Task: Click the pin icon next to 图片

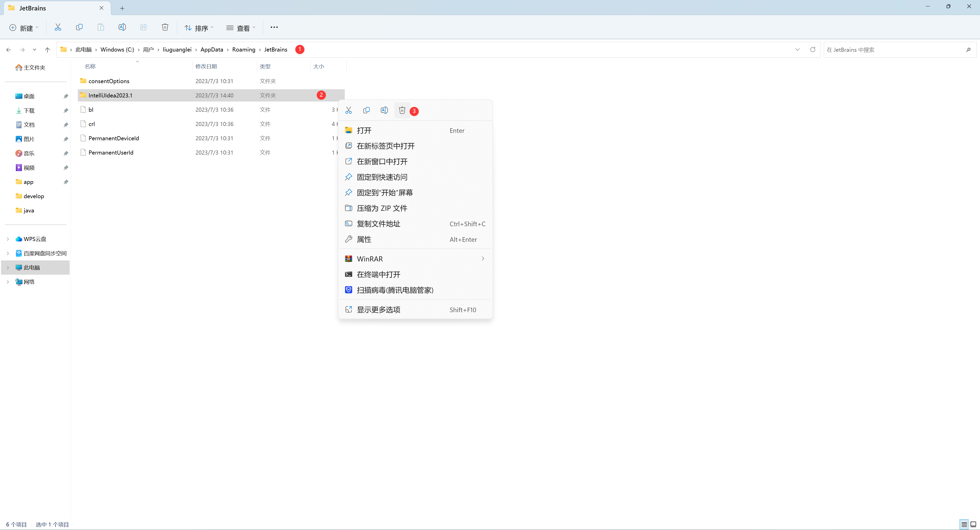Action: click(x=66, y=139)
